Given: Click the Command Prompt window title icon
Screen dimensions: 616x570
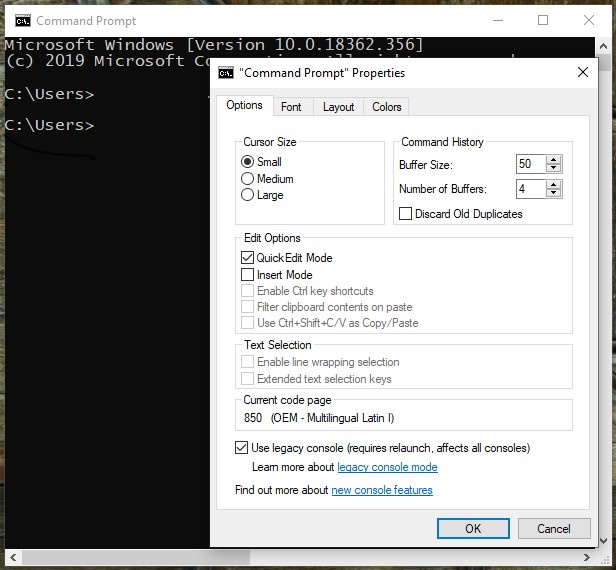Looking at the screenshot, I should coord(23,20).
